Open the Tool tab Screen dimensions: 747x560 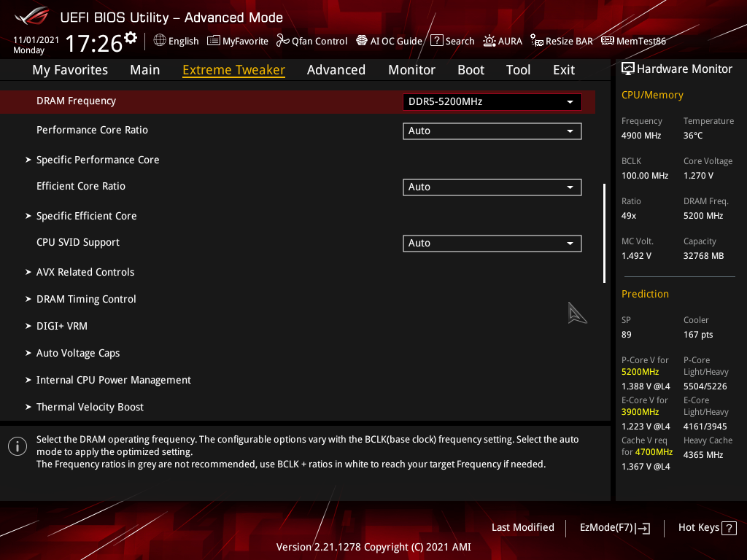point(519,70)
